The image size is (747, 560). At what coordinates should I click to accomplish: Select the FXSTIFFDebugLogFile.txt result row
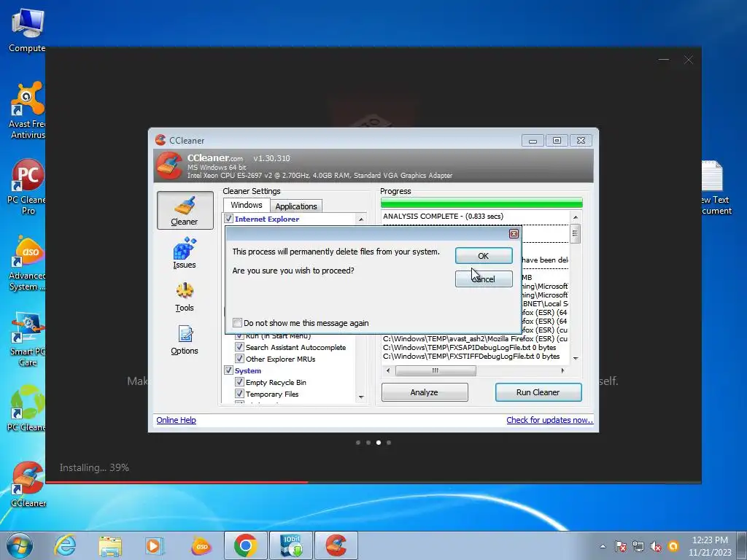coord(471,356)
